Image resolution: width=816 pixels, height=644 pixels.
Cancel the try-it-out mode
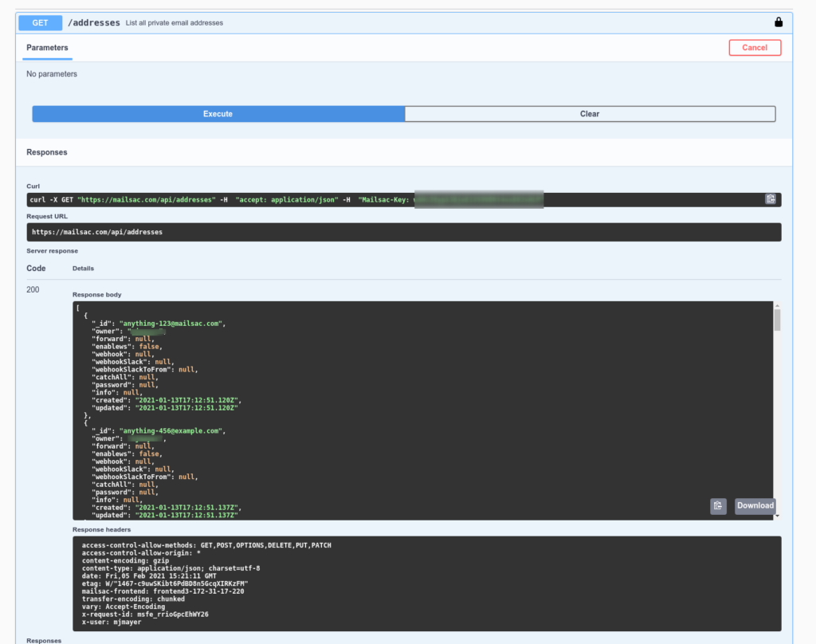pyautogui.click(x=755, y=47)
